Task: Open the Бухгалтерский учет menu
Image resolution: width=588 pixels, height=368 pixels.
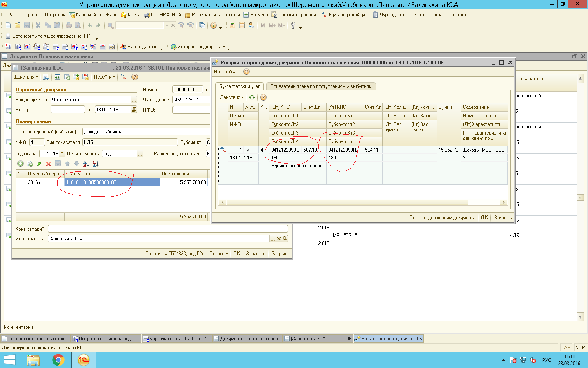Action: (x=348, y=15)
